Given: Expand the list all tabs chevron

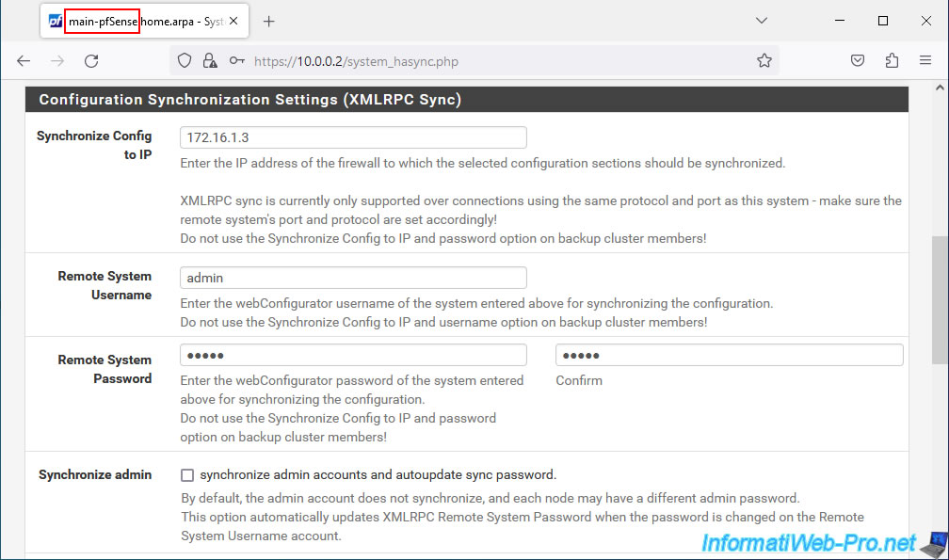Looking at the screenshot, I should pyautogui.click(x=762, y=21).
